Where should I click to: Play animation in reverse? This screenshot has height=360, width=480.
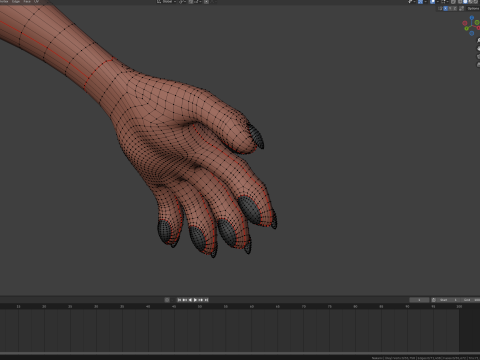tap(190, 300)
